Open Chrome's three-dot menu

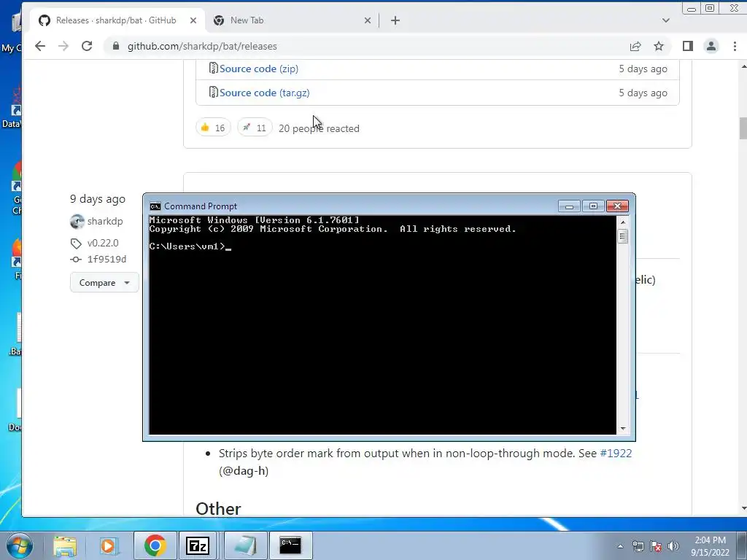click(x=735, y=46)
